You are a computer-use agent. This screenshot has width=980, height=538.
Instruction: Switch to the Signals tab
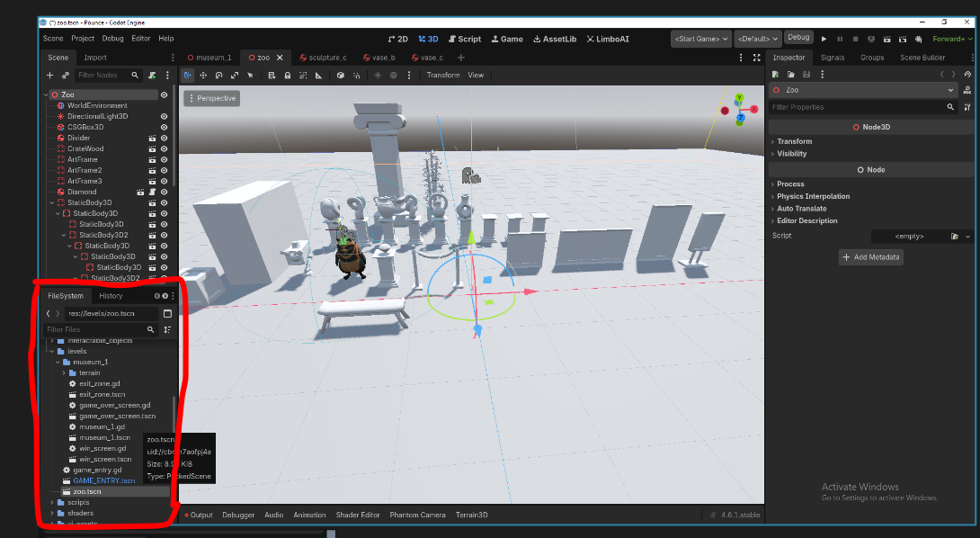pyautogui.click(x=833, y=58)
